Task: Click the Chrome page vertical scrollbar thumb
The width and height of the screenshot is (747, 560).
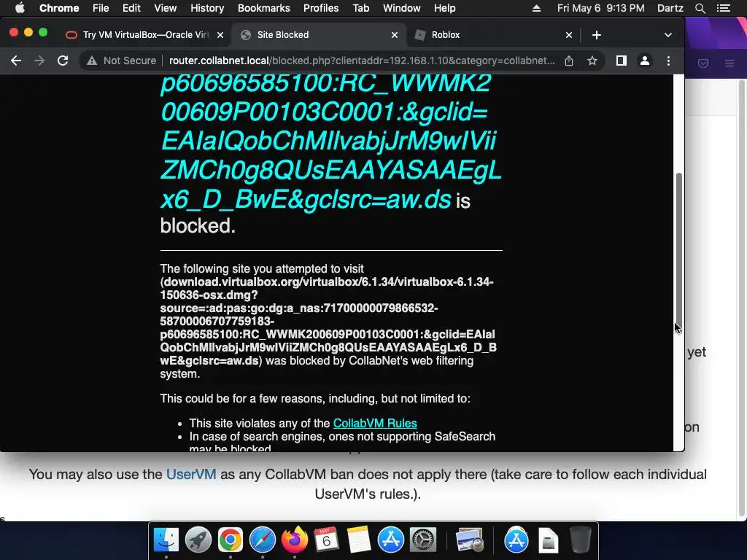Action: click(679, 250)
